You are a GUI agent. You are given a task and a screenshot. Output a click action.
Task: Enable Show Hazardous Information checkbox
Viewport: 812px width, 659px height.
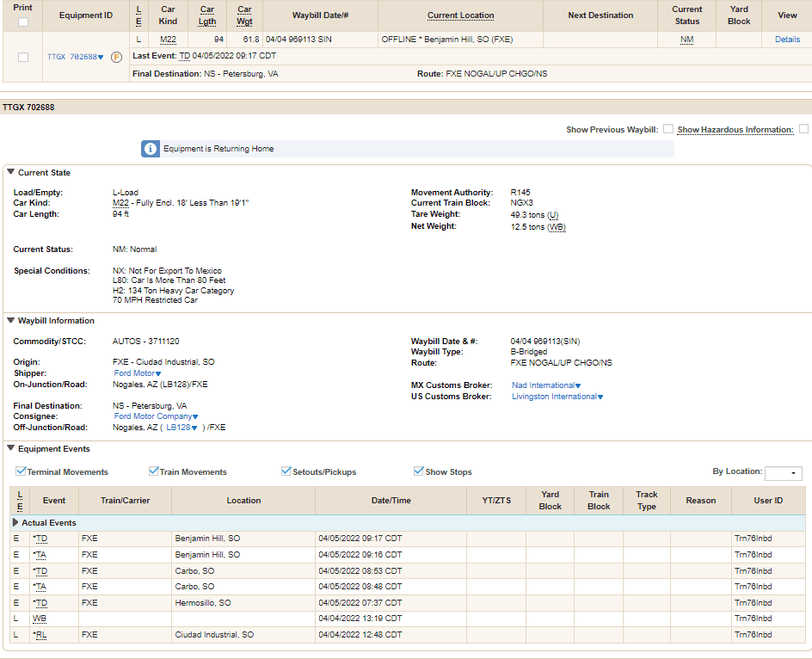point(803,129)
